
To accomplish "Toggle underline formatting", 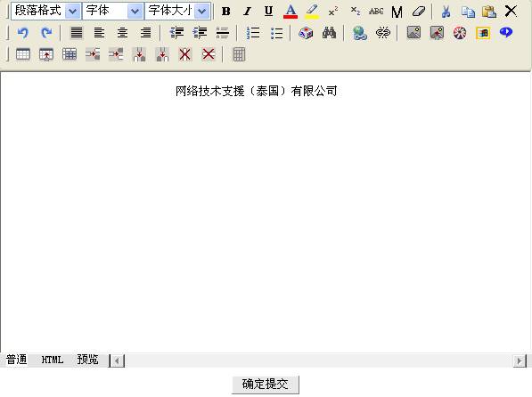I will click(268, 12).
